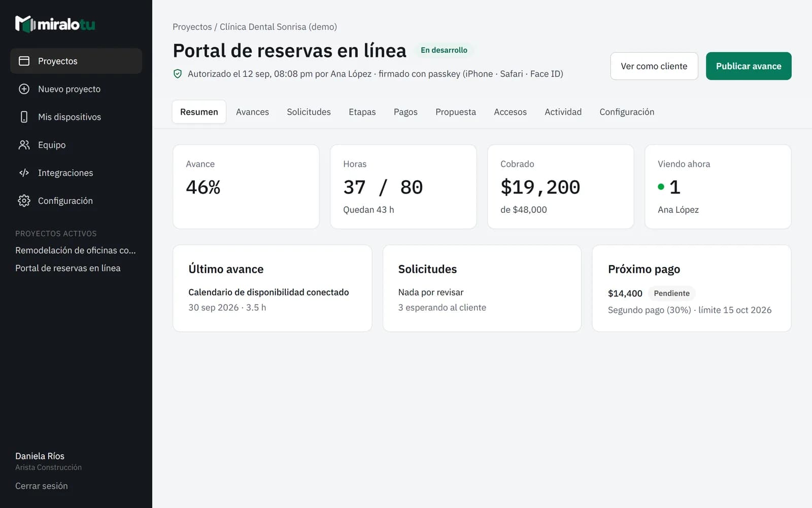Click the miralotu logo
The image size is (812, 508).
(x=55, y=24)
